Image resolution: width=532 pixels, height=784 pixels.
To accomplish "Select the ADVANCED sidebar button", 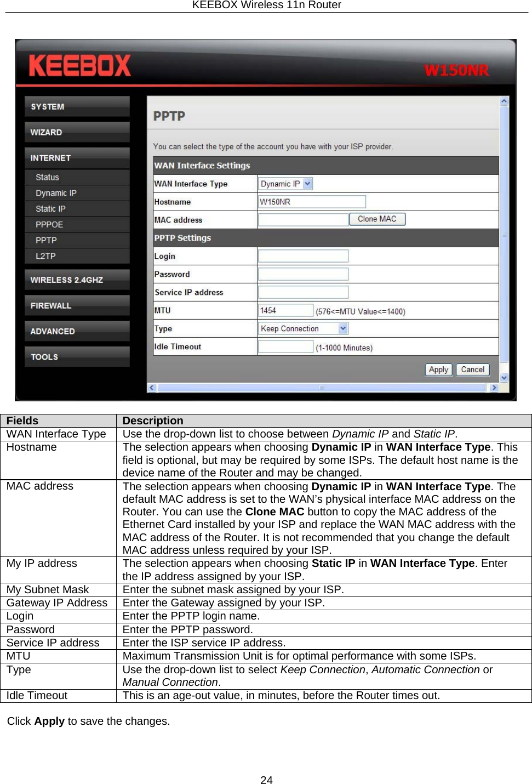I will point(77,331).
